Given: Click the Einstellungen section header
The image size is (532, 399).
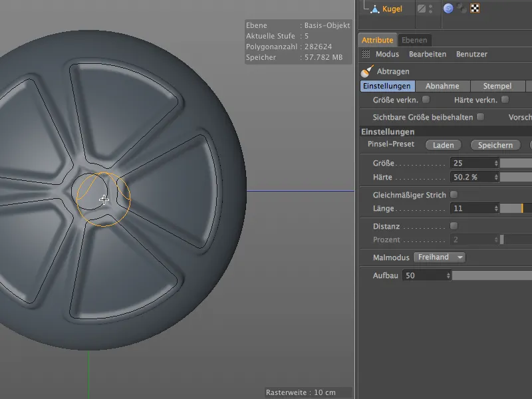Looking at the screenshot, I should pyautogui.click(x=445, y=132).
